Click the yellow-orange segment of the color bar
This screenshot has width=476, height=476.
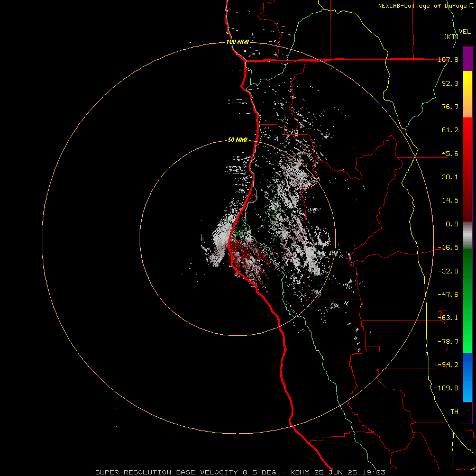tap(467, 94)
